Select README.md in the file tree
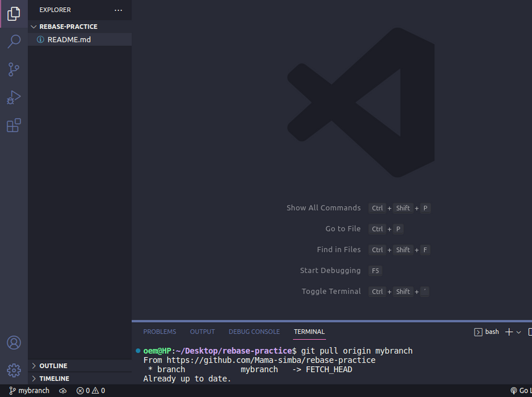The height and width of the screenshot is (397, 532). tap(69, 39)
